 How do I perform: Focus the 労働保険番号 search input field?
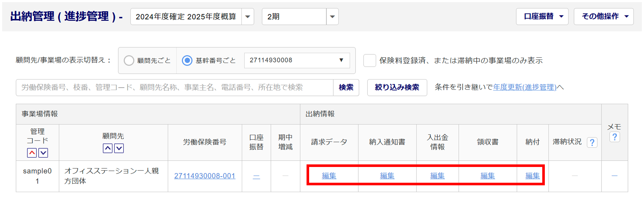[x=175, y=88]
